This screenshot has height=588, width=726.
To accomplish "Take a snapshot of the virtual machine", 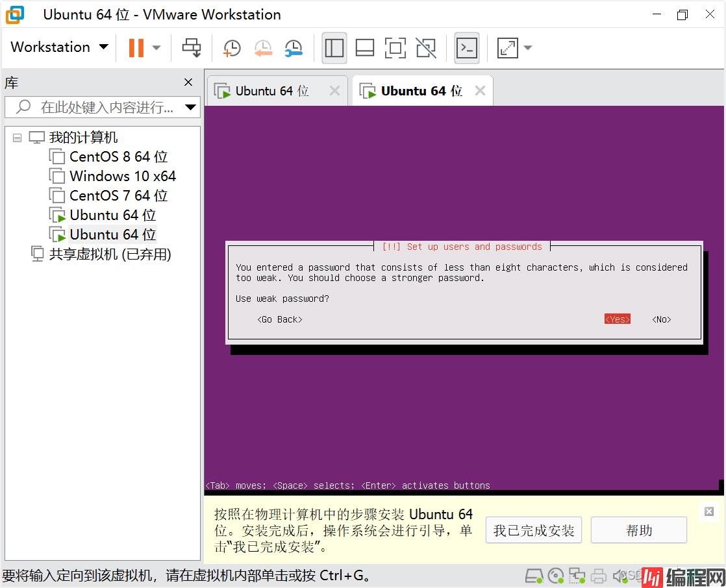I will tap(231, 47).
